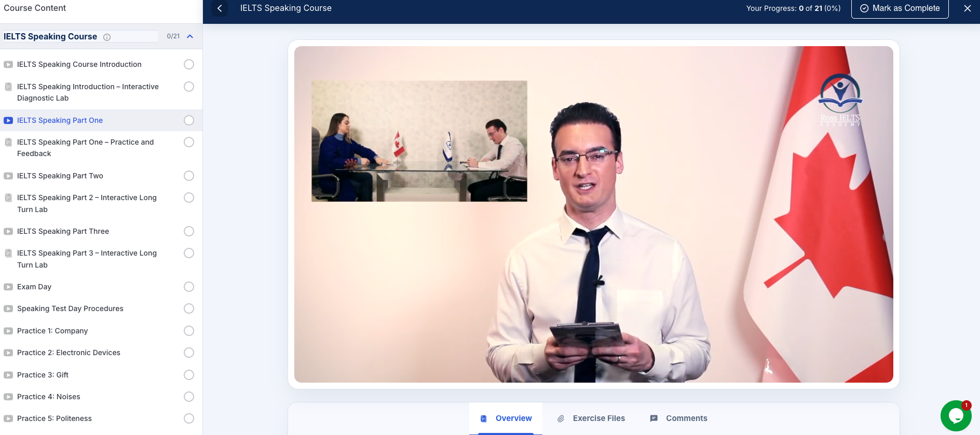This screenshot has height=435, width=980.
Task: Click checkmark icon in Mark as Complete button
Action: coord(864,8)
